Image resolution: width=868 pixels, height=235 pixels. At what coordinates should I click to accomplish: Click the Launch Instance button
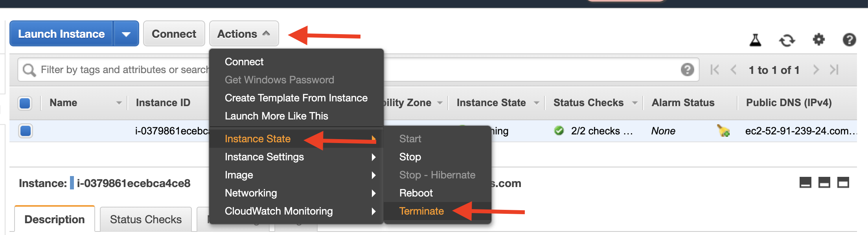[x=61, y=34]
